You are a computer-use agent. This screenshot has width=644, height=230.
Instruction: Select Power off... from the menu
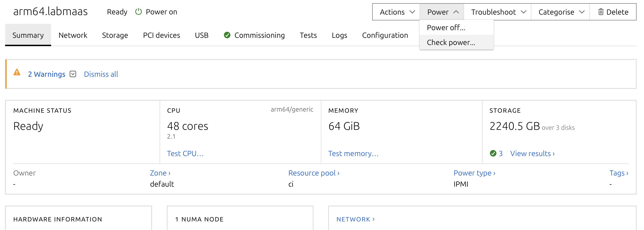(x=446, y=28)
